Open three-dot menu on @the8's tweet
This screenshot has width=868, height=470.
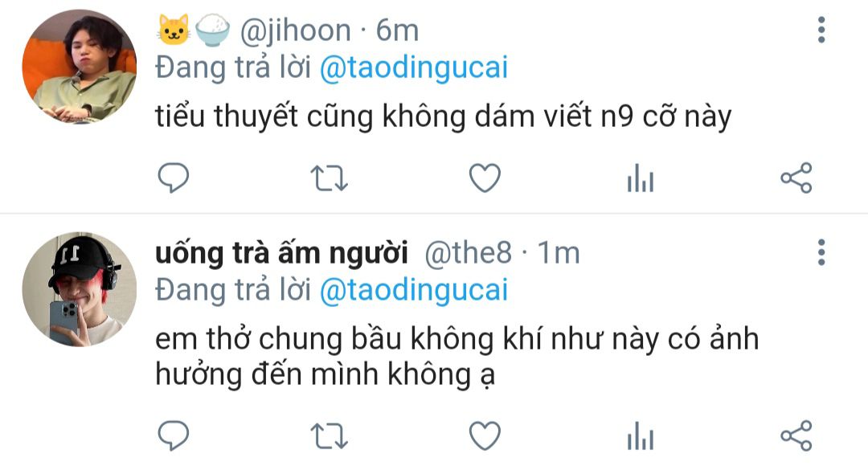tap(821, 252)
